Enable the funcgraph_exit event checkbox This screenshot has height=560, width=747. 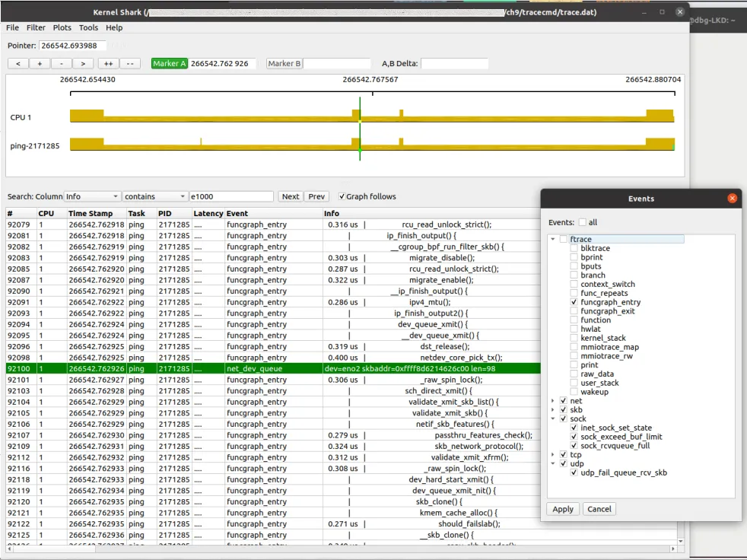pyautogui.click(x=574, y=311)
